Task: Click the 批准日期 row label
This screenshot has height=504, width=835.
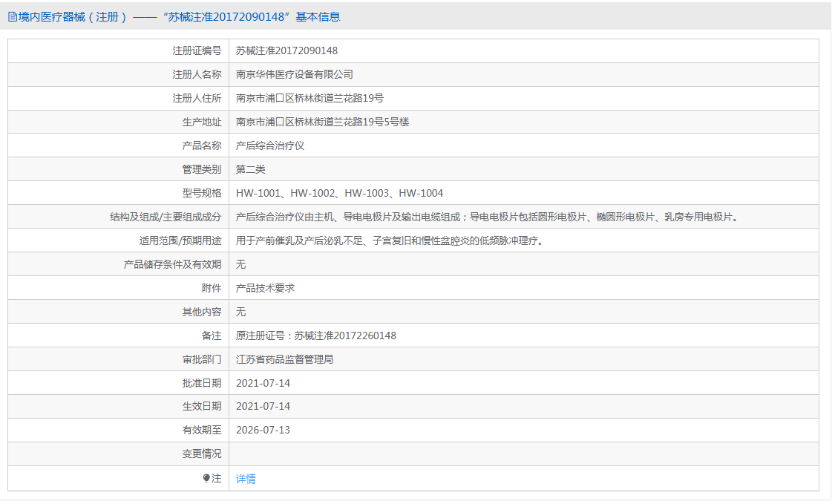Action: (201, 383)
